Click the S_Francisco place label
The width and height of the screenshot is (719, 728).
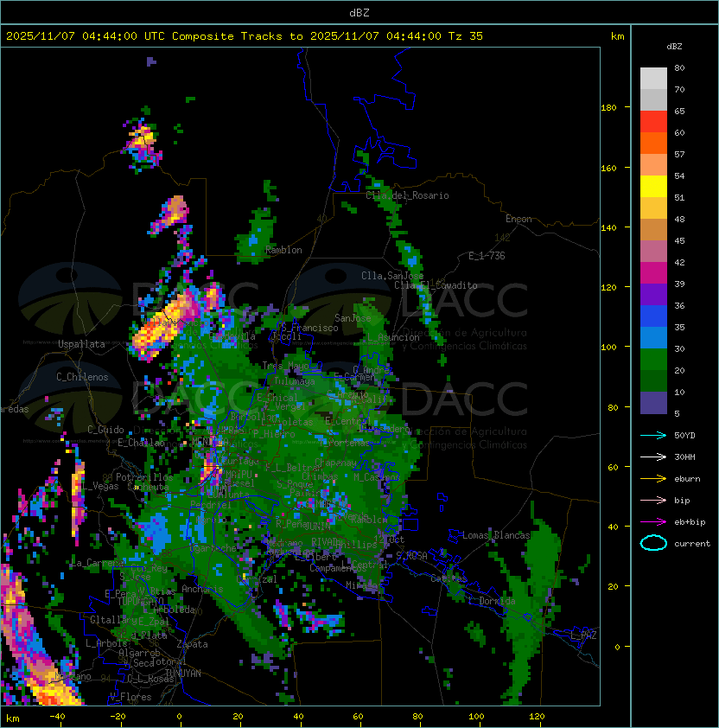pyautogui.click(x=309, y=328)
